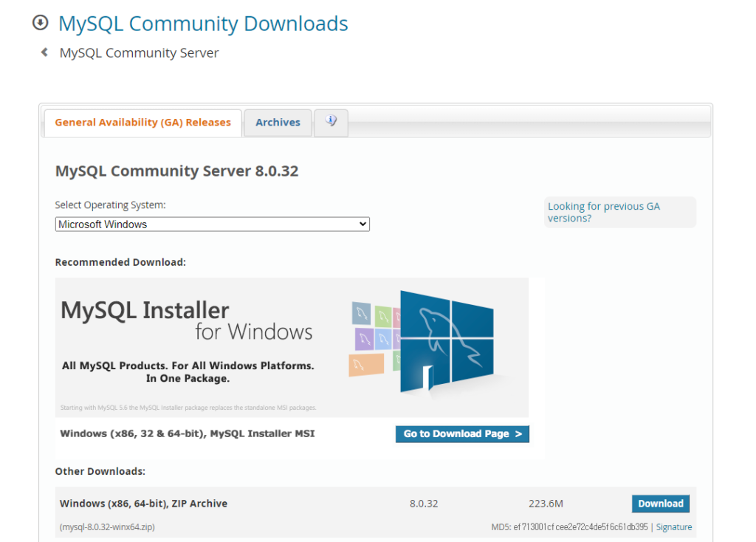Click the download circle icon beside page title

pyautogui.click(x=41, y=23)
